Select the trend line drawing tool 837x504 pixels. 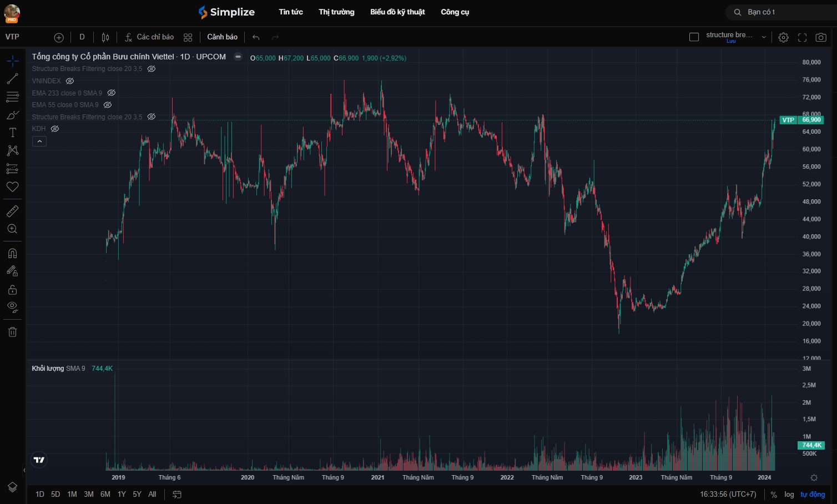12,79
